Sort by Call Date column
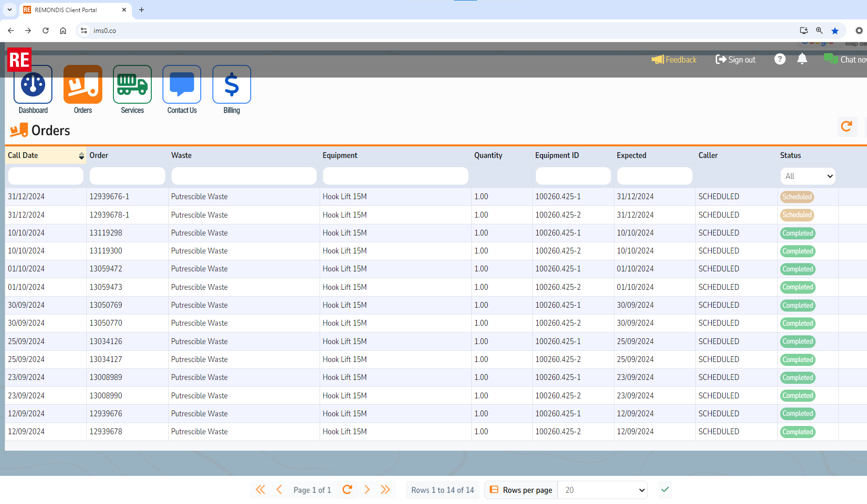The image size is (867, 504). point(46,156)
